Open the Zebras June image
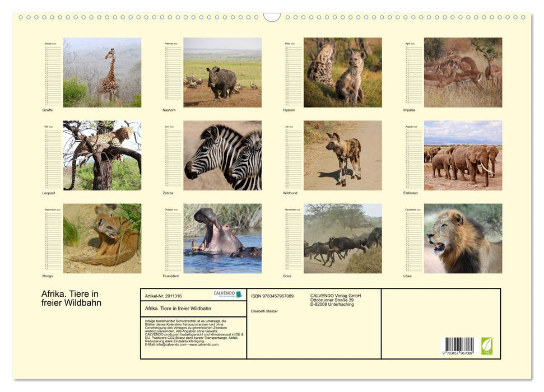This screenshot has width=544, height=392. point(222,155)
